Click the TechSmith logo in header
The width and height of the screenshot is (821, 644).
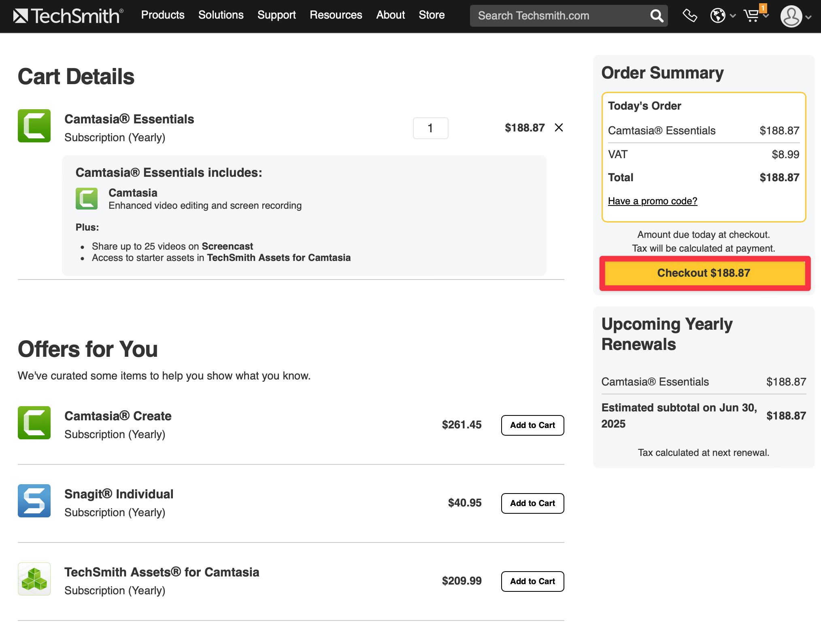(x=68, y=16)
